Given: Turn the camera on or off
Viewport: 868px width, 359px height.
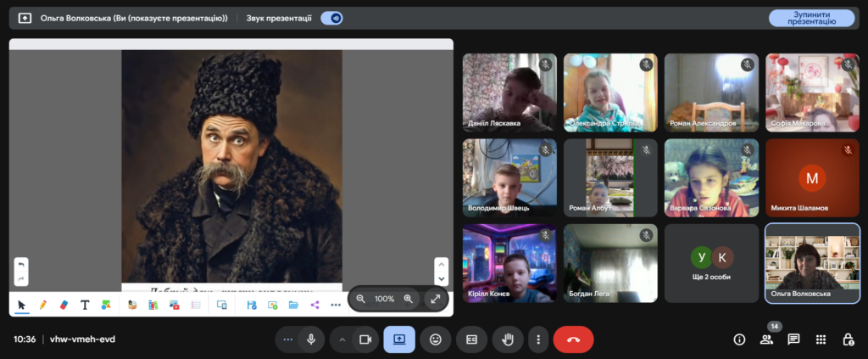Looking at the screenshot, I should (365, 339).
